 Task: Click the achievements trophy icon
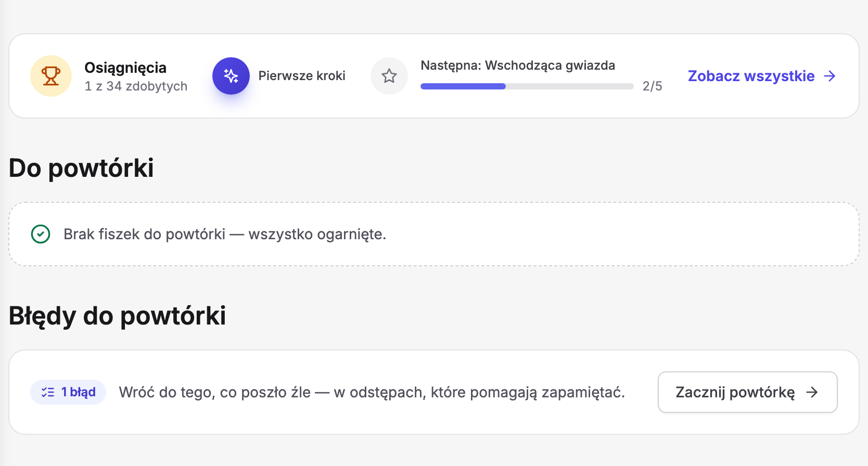pyautogui.click(x=51, y=76)
